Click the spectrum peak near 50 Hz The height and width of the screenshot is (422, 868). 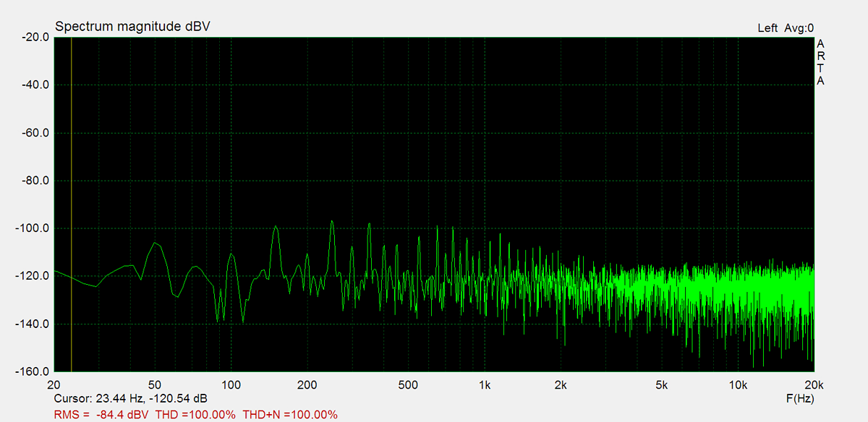coord(154,244)
